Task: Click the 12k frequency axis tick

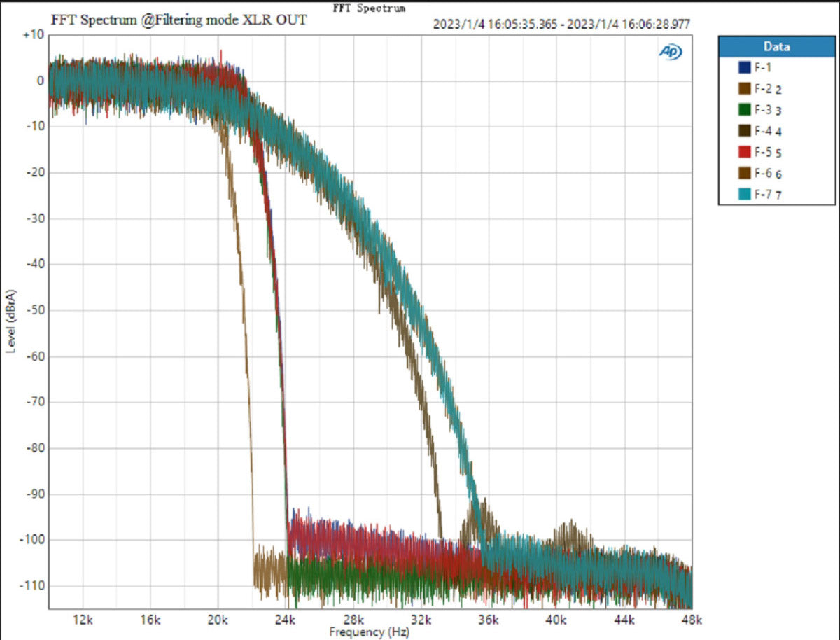Action: pyautogui.click(x=83, y=620)
